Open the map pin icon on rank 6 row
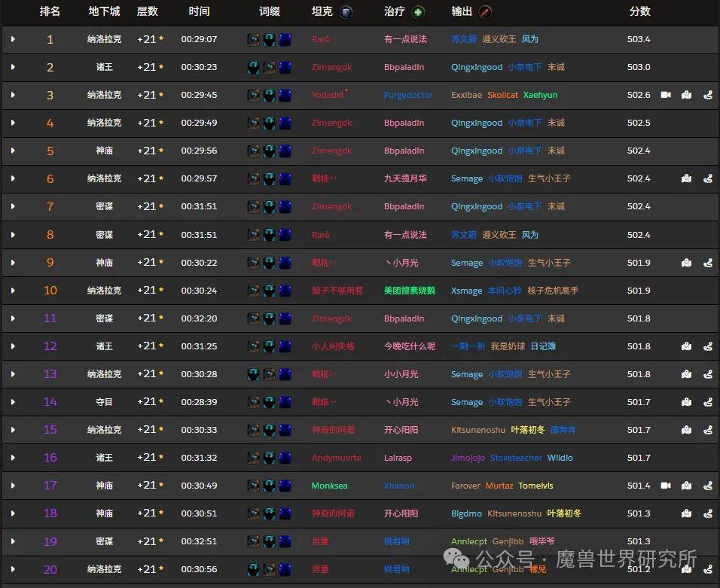Viewport: 720px width, 588px height. click(686, 178)
